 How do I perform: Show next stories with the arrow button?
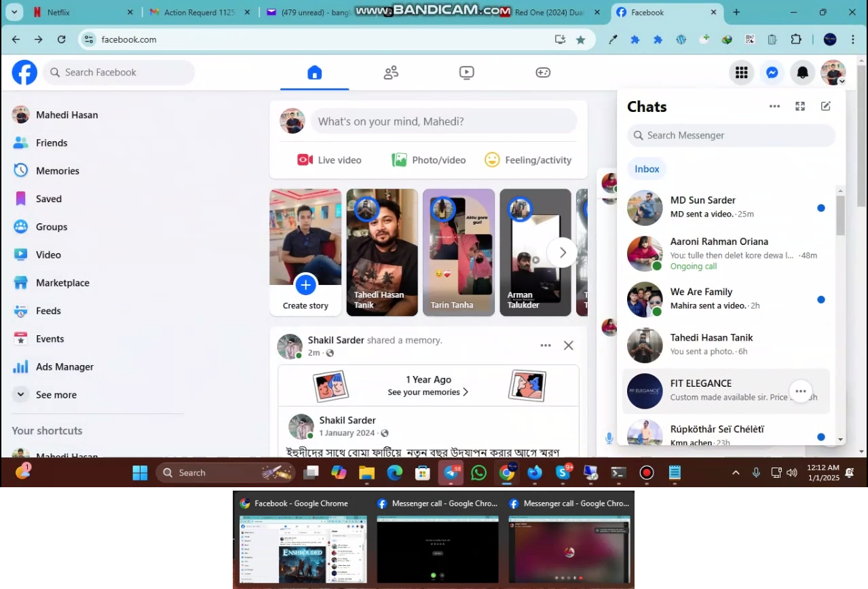(562, 252)
